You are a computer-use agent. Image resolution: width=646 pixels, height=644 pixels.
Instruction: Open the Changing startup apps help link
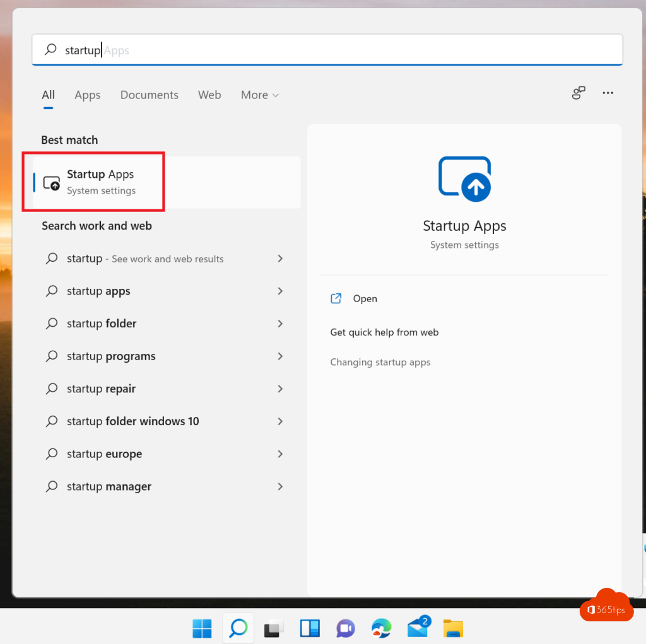tap(380, 363)
